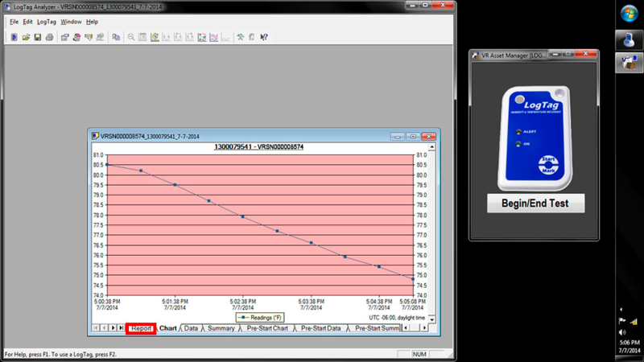Click the Save disk icon in toolbar

click(37, 37)
